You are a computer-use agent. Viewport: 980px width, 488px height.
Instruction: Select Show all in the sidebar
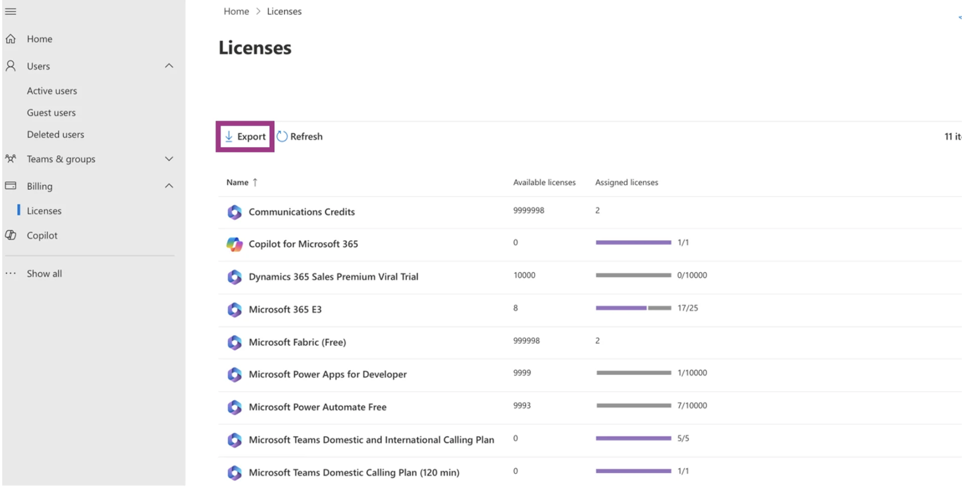pyautogui.click(x=44, y=273)
